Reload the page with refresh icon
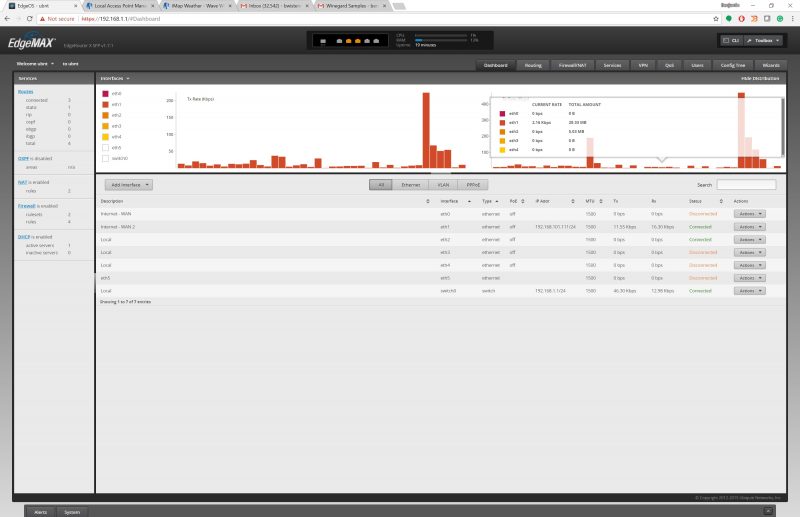The height and width of the screenshot is (517, 800). [33, 18]
